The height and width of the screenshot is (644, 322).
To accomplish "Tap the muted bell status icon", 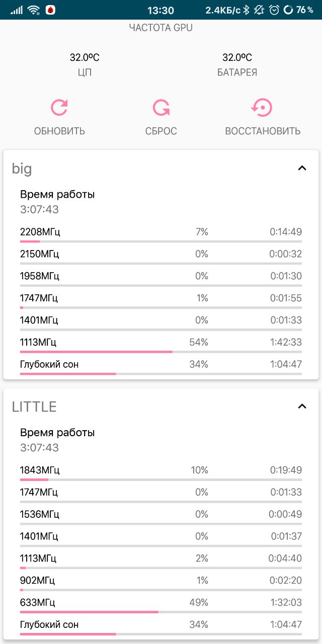I will [x=260, y=10].
